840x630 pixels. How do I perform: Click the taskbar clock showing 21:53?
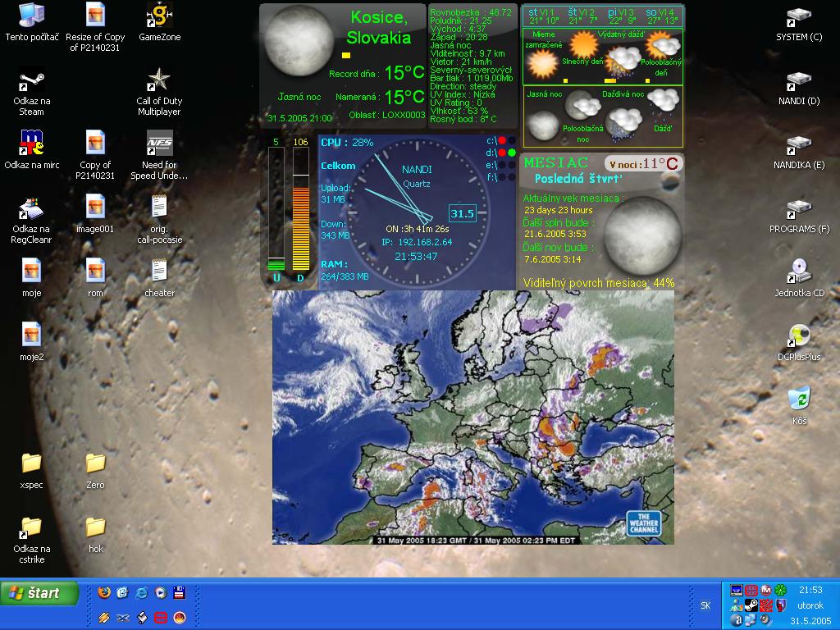(x=810, y=590)
